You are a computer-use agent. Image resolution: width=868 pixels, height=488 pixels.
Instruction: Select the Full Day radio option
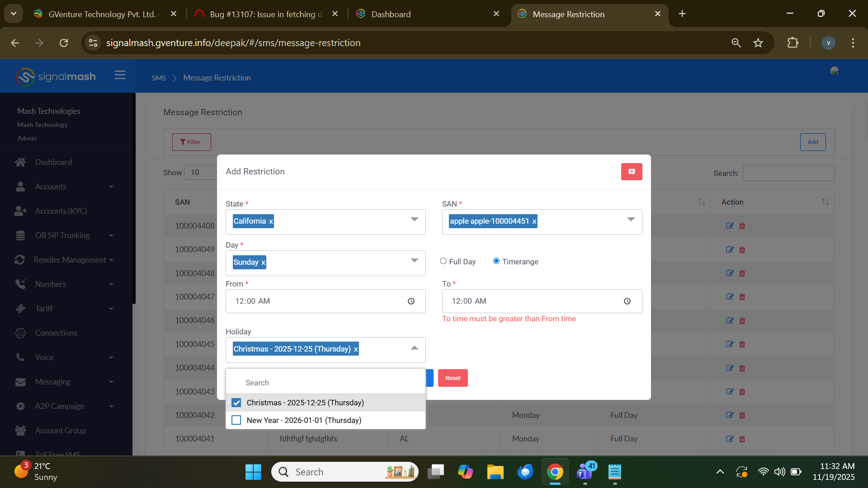tap(443, 261)
